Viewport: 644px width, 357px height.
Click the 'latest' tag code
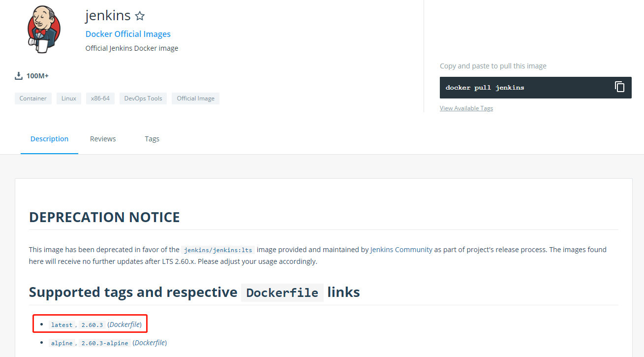point(62,325)
